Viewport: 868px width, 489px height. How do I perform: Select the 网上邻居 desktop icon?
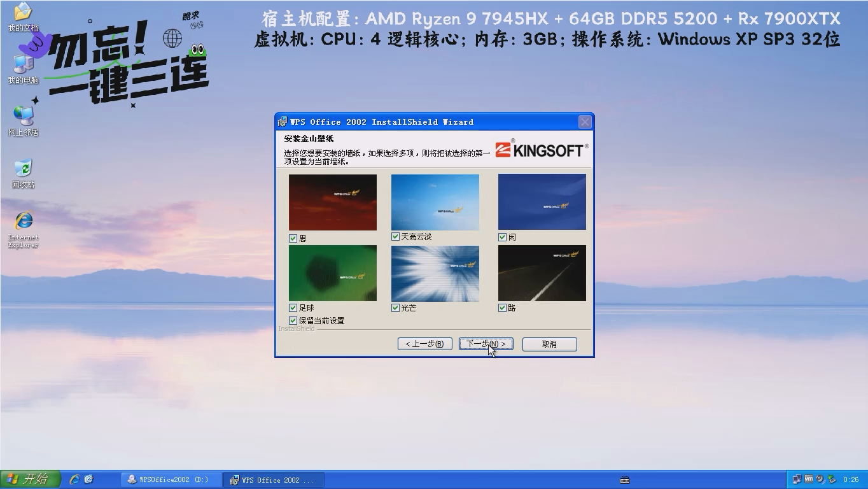[23, 121]
